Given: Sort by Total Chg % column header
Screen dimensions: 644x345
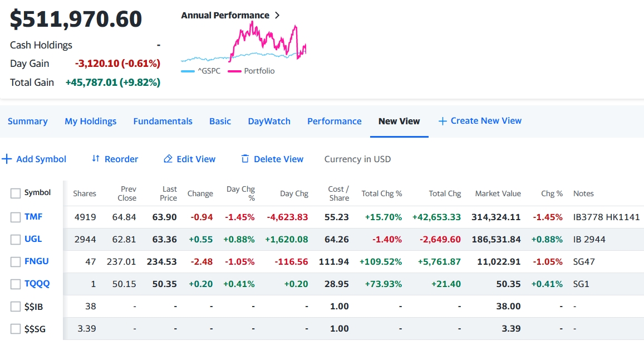Looking at the screenshot, I should pyautogui.click(x=381, y=193).
